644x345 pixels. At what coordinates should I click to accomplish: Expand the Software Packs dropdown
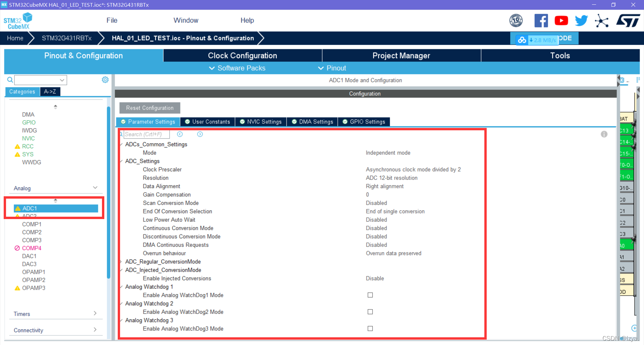(237, 68)
